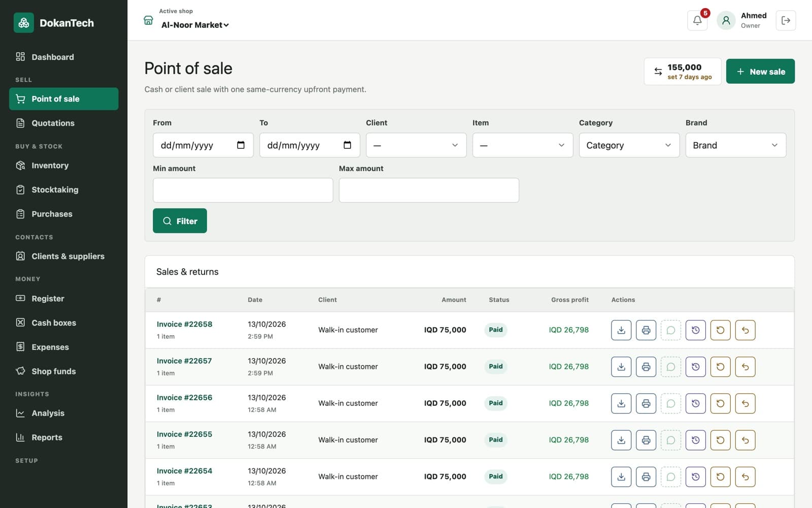Print Invoice #22655

pyautogui.click(x=646, y=440)
